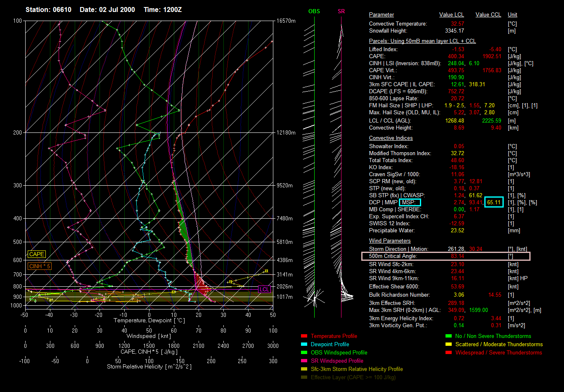Click the Parcels 50mB mean layer heading
This screenshot has width=564, height=392.
click(x=422, y=41)
